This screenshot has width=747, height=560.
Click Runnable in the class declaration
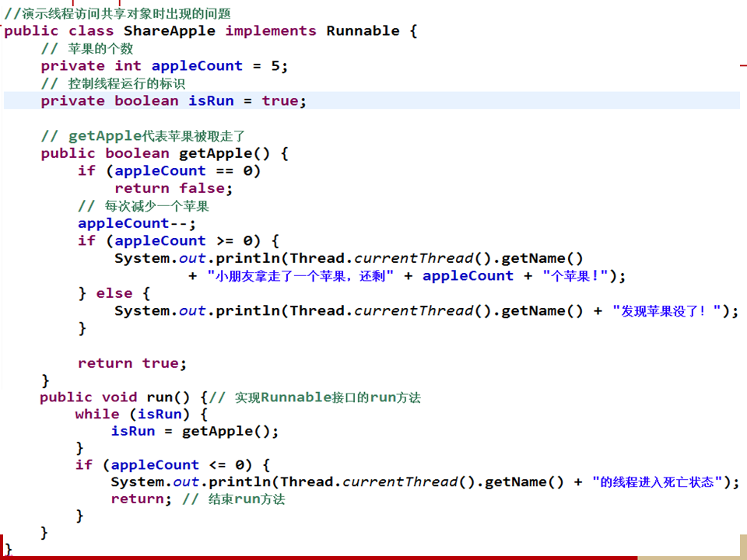coord(363,31)
